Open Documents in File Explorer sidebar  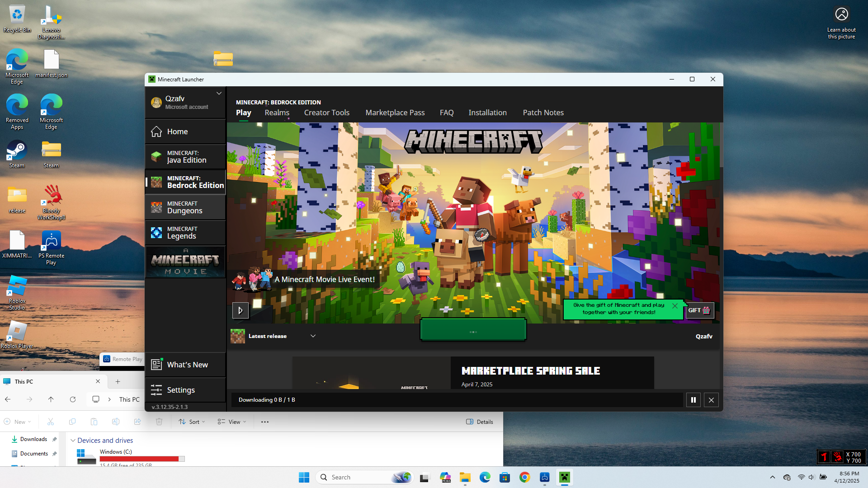pyautogui.click(x=34, y=454)
